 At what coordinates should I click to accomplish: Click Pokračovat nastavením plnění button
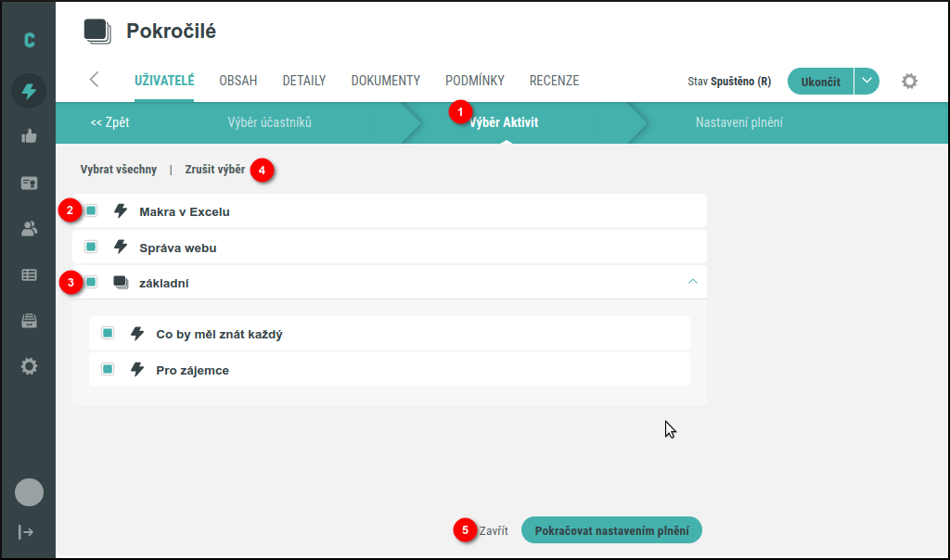click(612, 530)
